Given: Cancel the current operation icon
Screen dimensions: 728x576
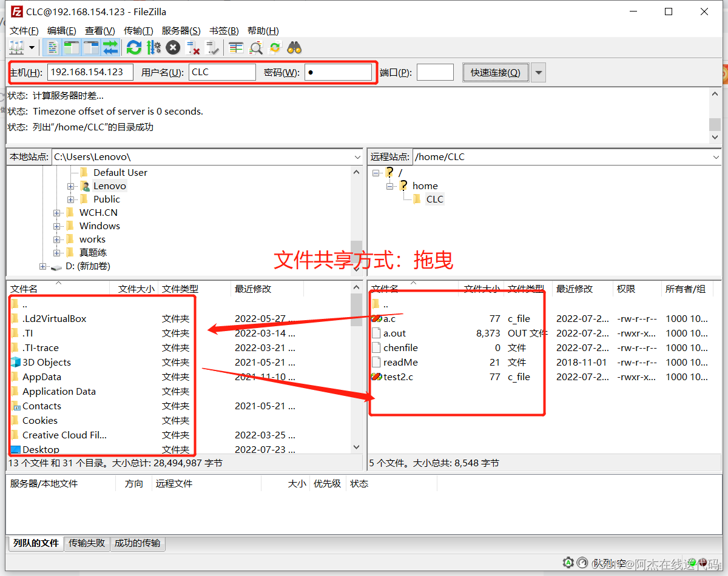Looking at the screenshot, I should click(x=173, y=47).
